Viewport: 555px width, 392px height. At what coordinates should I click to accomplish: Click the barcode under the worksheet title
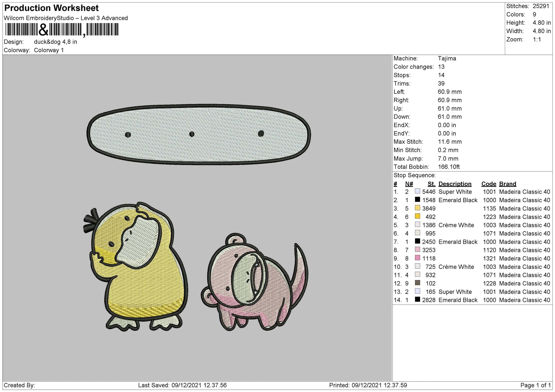[x=62, y=30]
